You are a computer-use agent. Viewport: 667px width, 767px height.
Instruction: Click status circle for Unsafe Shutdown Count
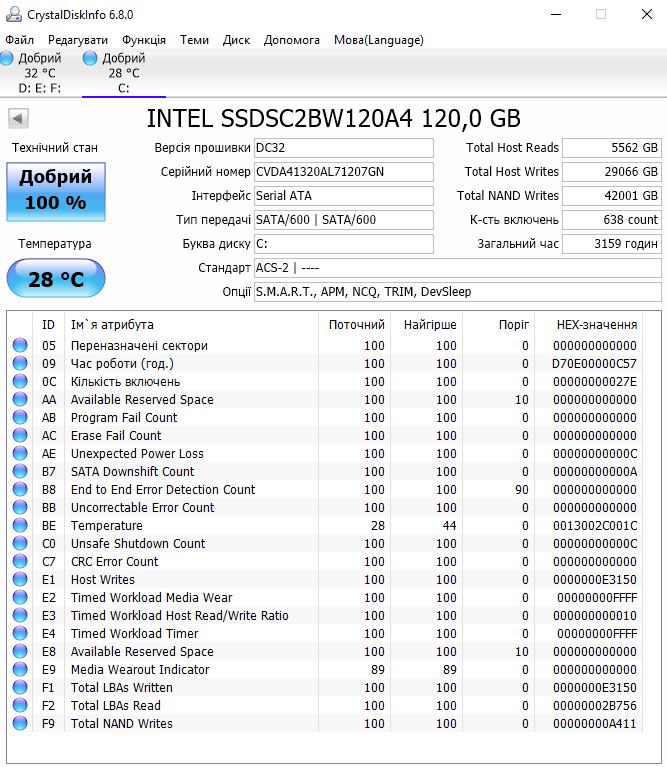tap(20, 543)
